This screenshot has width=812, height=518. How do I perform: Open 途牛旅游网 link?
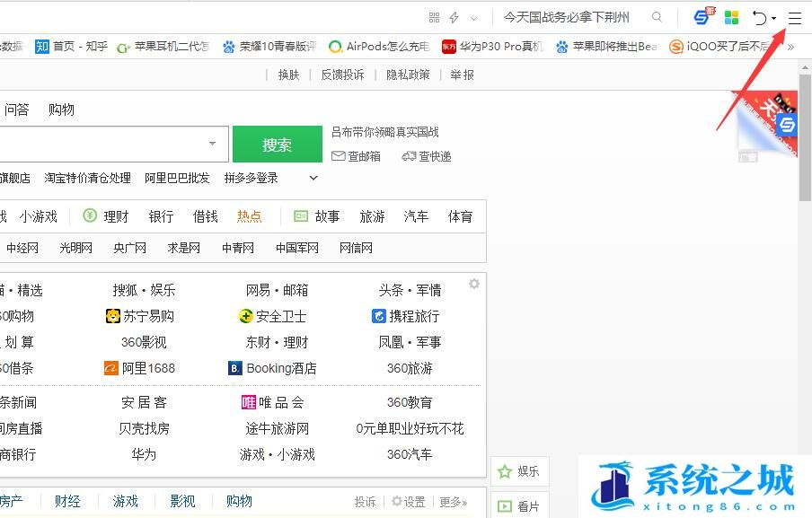277,428
